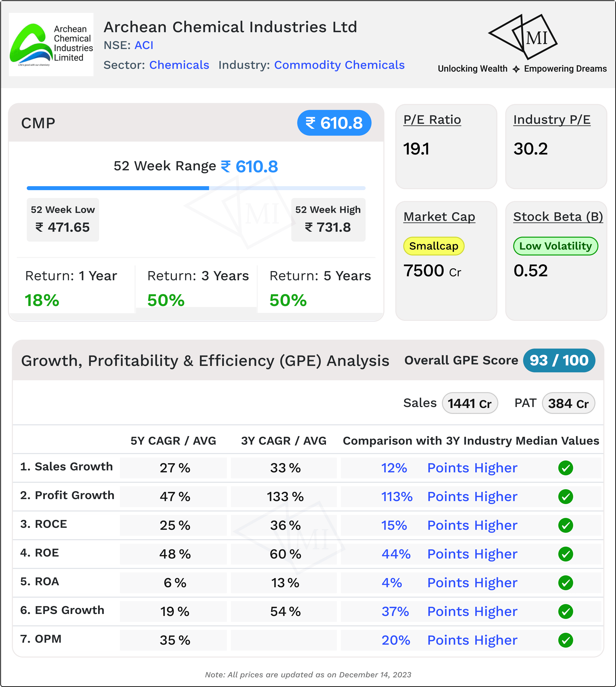Click the Unlocking Wealth Empowering Dreams tagline
Screen dimensions: 616x687
point(522,69)
